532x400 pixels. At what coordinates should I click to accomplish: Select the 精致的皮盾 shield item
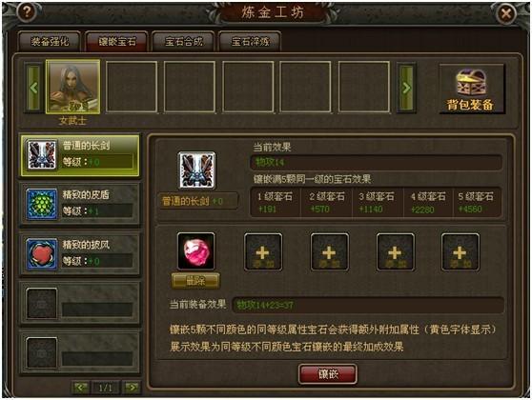pyautogui.click(x=80, y=205)
